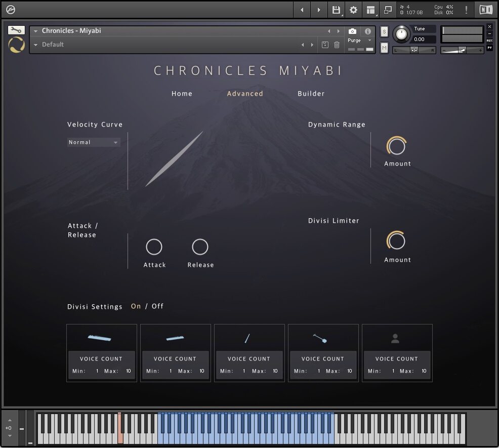Toggle Mute M button
This screenshot has width=499, height=448.
(x=384, y=48)
